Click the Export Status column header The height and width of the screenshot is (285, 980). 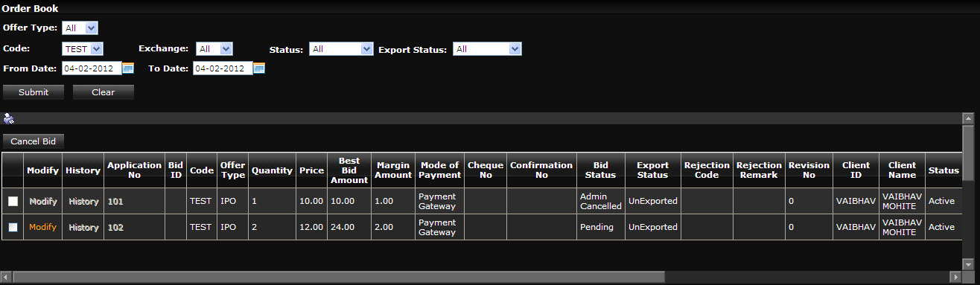(x=652, y=170)
